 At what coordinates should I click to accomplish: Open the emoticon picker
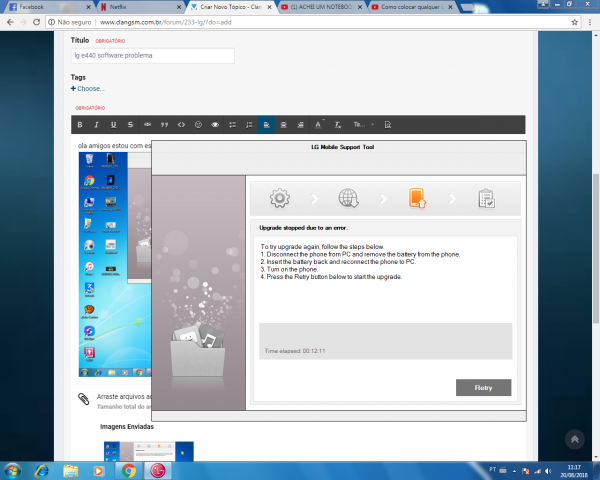pos(199,125)
